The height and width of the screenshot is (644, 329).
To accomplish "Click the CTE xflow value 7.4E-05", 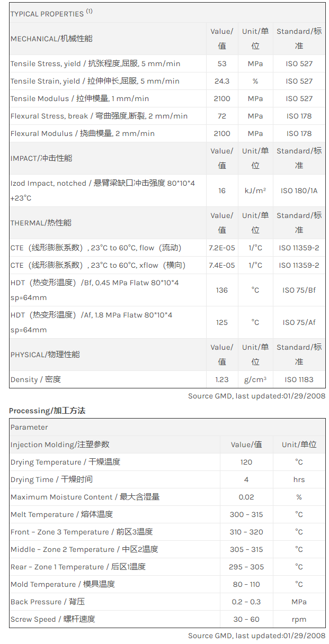I will click(221, 265).
